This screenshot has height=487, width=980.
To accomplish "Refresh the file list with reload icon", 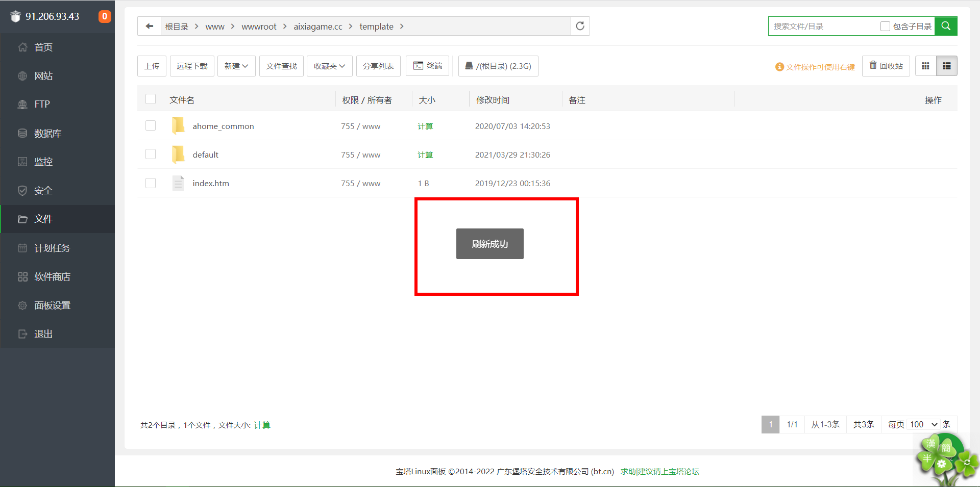I will click(x=580, y=26).
